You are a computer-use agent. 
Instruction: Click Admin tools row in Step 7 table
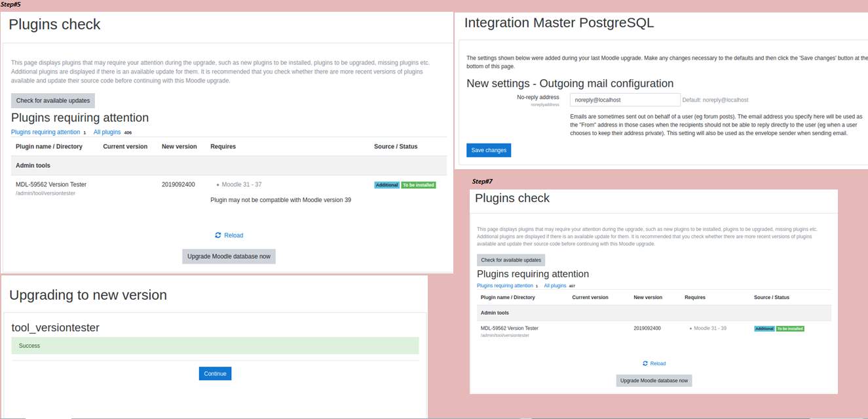(x=654, y=313)
